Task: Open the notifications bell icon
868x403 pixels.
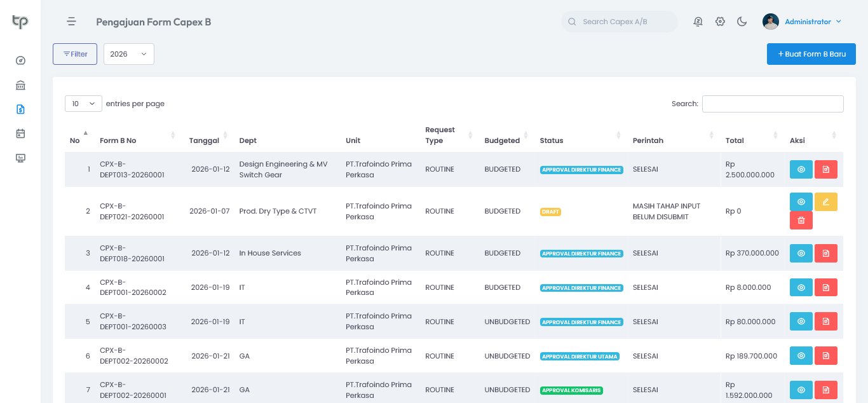Action: click(x=698, y=22)
